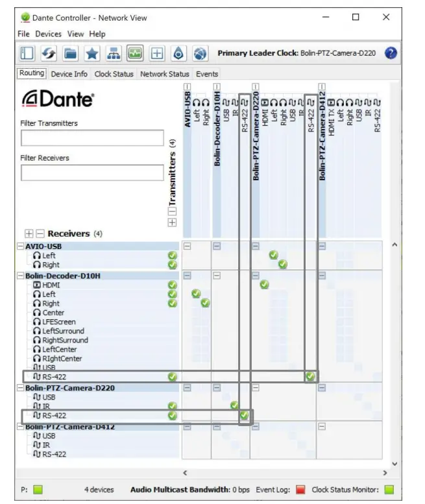The height and width of the screenshot is (504, 425).
Task: Click the horizontal scrollbar right arrow
Action: (385, 473)
